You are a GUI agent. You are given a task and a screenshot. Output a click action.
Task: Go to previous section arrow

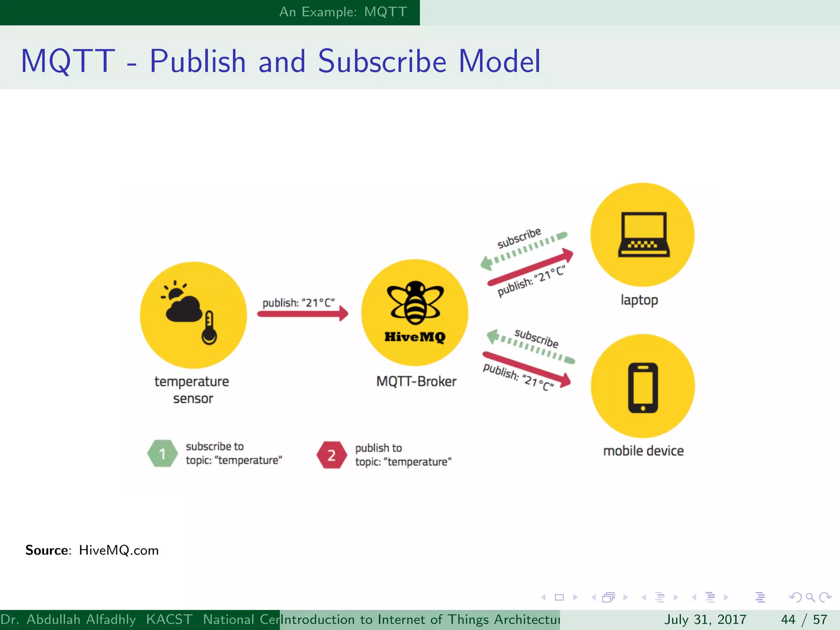click(694, 598)
